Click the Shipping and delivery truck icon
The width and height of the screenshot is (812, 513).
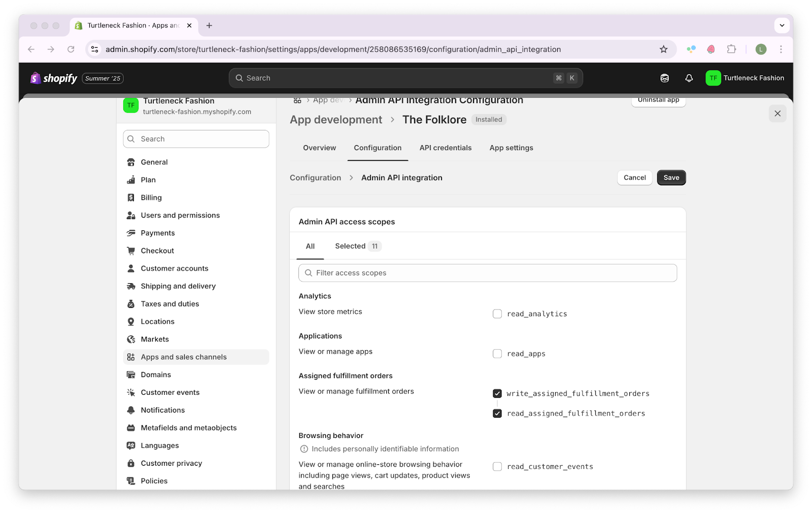click(x=131, y=286)
